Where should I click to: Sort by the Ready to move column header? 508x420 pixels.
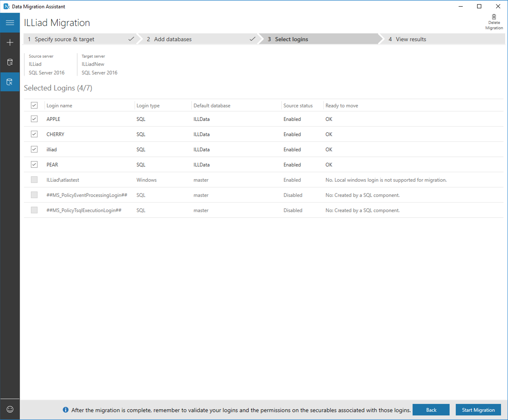click(342, 105)
